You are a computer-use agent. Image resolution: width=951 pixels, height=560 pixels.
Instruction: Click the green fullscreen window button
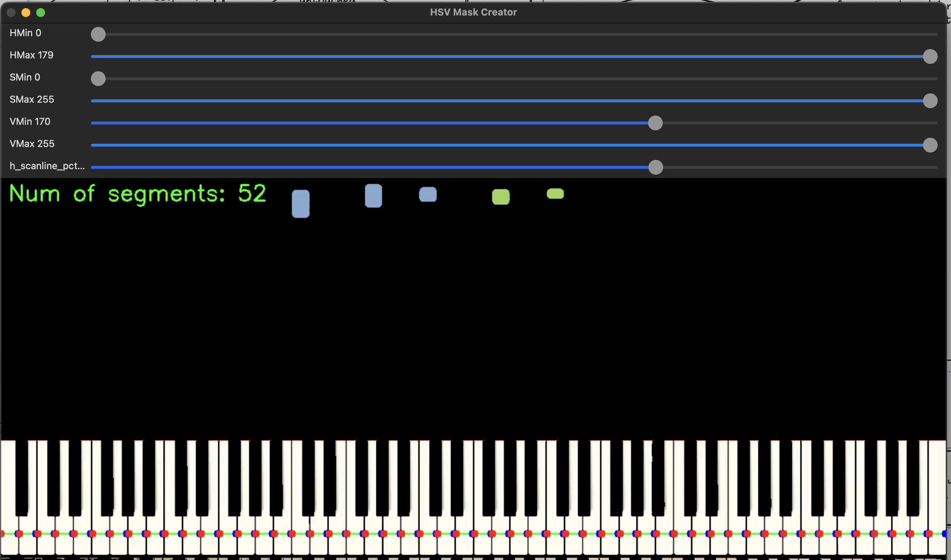41,13
